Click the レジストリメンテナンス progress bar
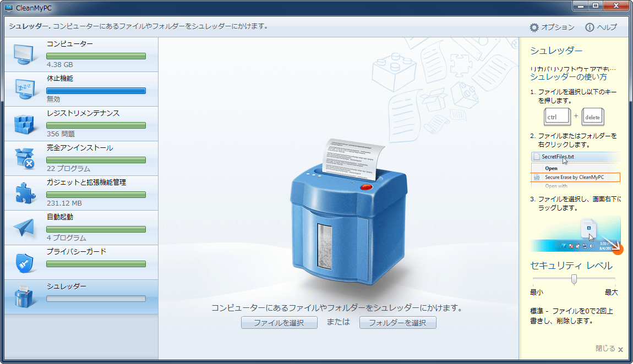Image resolution: width=633 pixels, height=364 pixels. click(x=96, y=125)
